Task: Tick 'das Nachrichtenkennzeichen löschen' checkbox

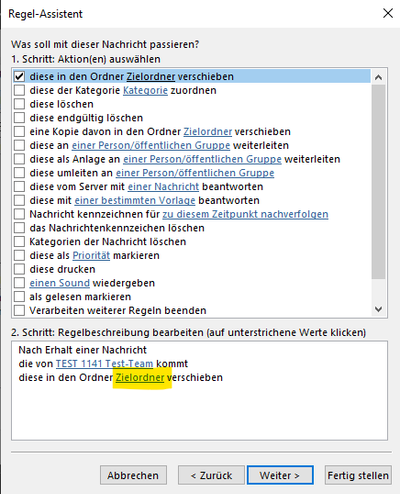Action: click(19, 228)
